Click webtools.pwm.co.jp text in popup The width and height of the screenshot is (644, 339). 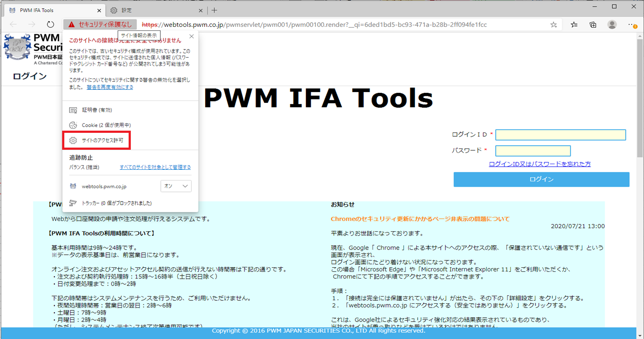[x=104, y=186]
